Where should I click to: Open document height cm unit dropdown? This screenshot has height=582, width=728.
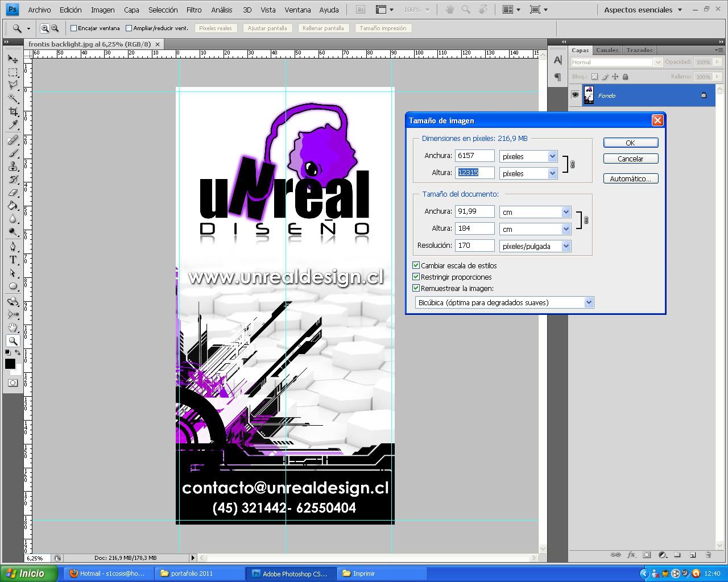click(x=566, y=229)
